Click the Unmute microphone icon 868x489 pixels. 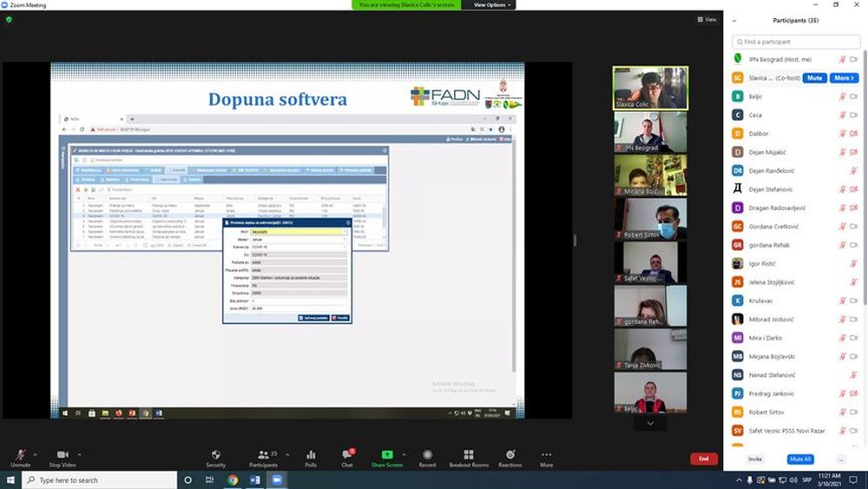pyautogui.click(x=21, y=454)
